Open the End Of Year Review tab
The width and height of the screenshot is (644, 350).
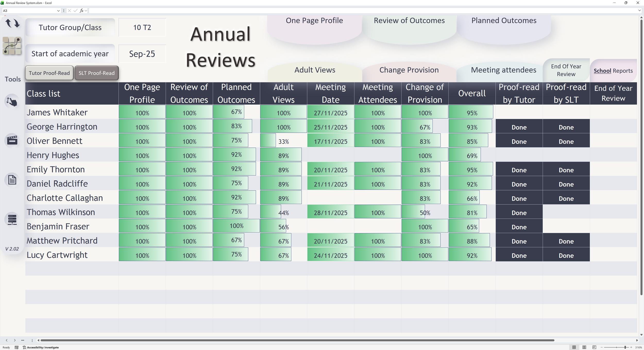[566, 70]
